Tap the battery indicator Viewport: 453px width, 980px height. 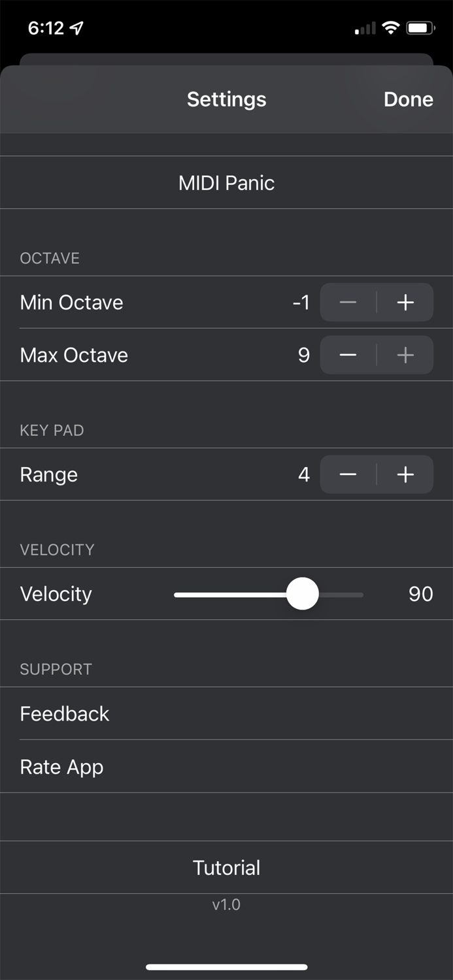421,27
